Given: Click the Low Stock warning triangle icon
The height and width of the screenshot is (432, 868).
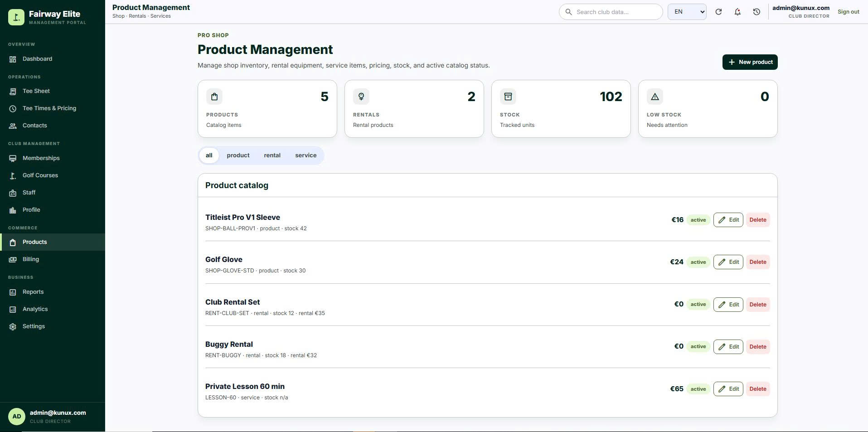Looking at the screenshot, I should [x=655, y=97].
